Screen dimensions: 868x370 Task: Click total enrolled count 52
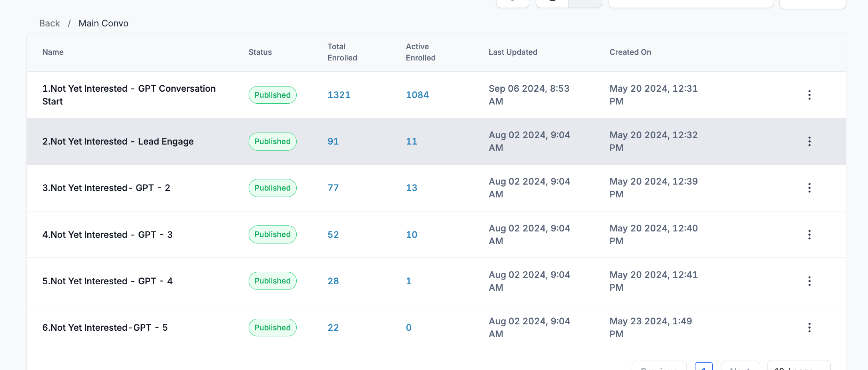click(333, 235)
